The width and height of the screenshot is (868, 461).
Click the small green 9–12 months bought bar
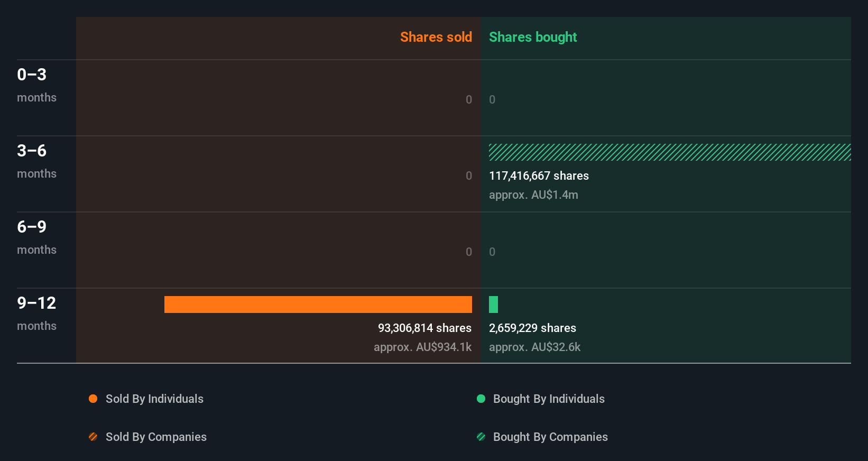point(493,305)
